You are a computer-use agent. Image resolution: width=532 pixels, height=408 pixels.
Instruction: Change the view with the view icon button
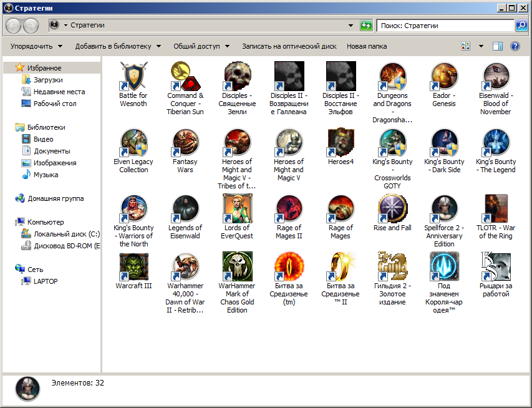(x=466, y=46)
